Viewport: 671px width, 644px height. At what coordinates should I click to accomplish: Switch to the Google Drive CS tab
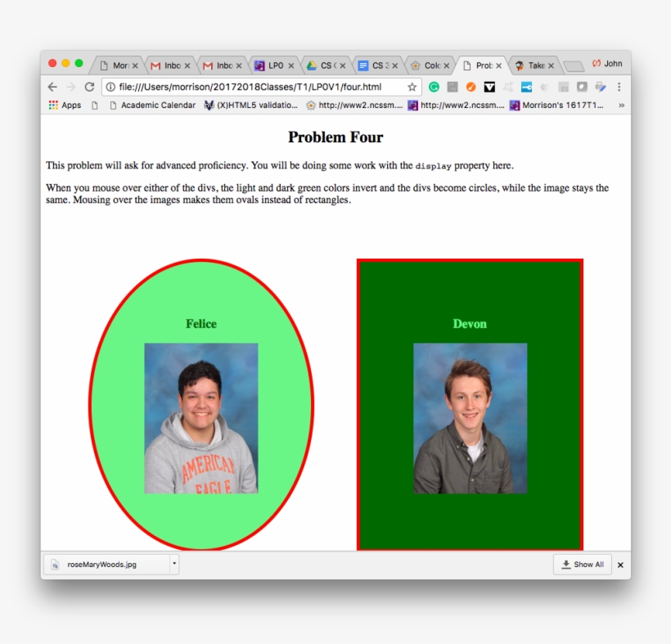coord(325,65)
